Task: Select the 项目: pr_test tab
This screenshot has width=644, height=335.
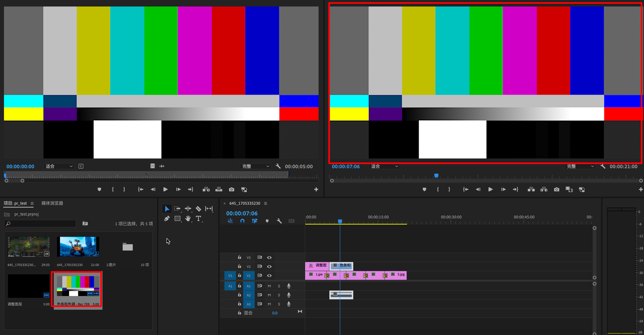Action: (x=15, y=203)
